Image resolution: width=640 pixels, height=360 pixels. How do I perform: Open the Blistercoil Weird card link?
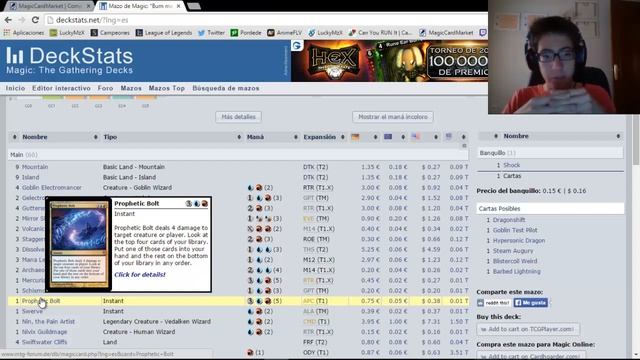(515, 261)
